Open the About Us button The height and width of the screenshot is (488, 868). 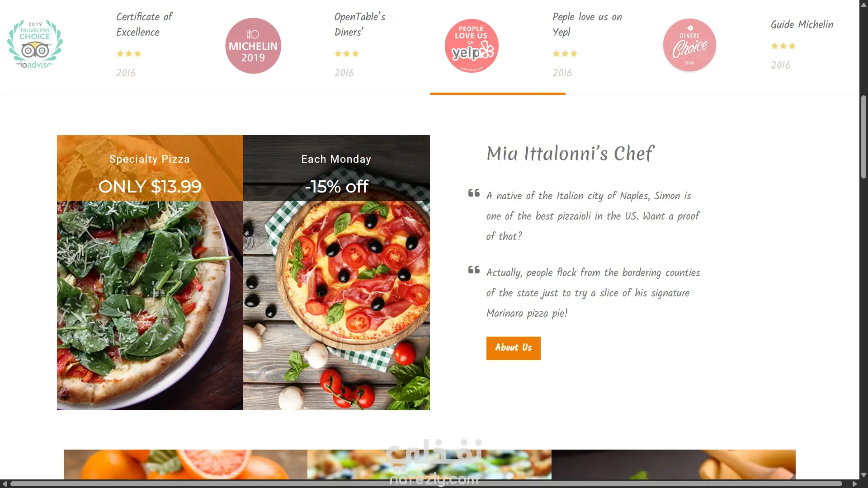point(513,348)
